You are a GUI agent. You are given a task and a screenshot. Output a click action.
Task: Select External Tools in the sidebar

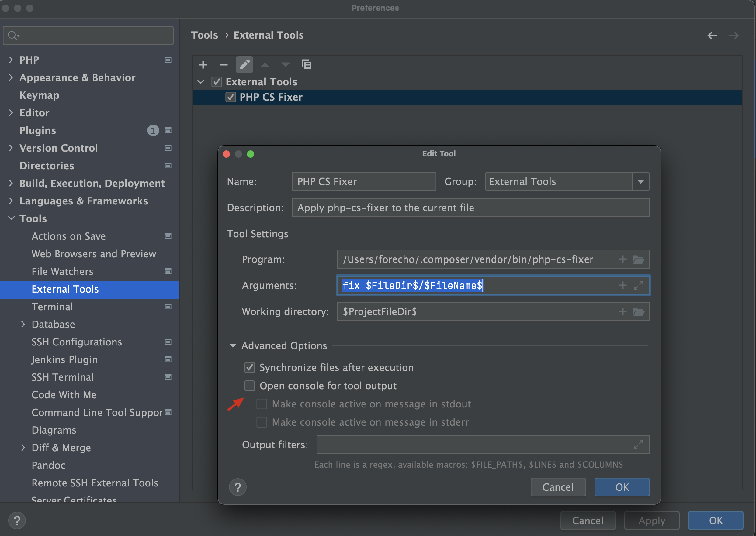[x=65, y=288]
